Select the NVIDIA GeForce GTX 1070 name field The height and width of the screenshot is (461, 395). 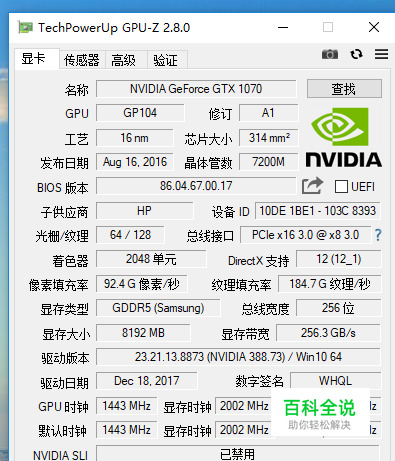196,89
